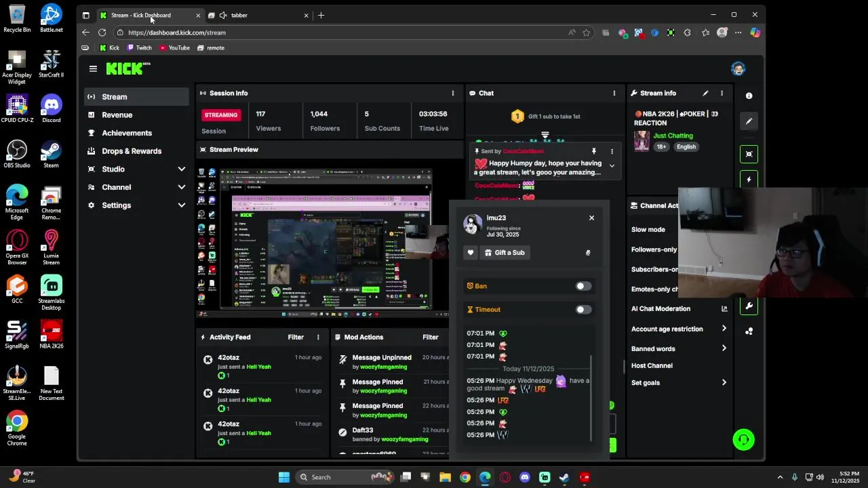
Task: Open the user avatar menu in Kick header
Action: pos(738,68)
